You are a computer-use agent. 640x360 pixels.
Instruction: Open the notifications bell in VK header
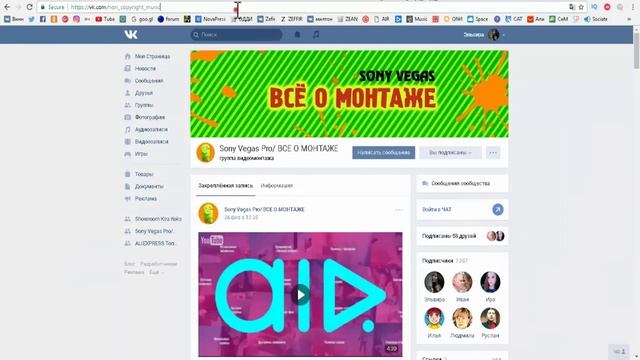(x=298, y=35)
